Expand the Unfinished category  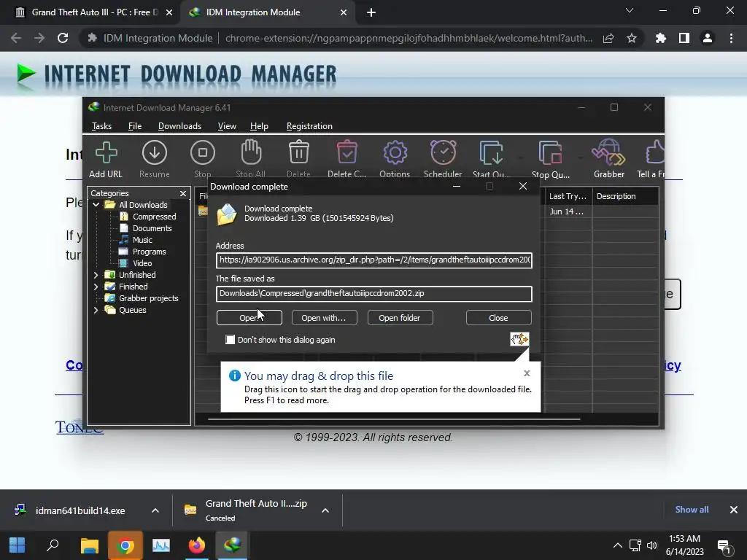click(96, 275)
